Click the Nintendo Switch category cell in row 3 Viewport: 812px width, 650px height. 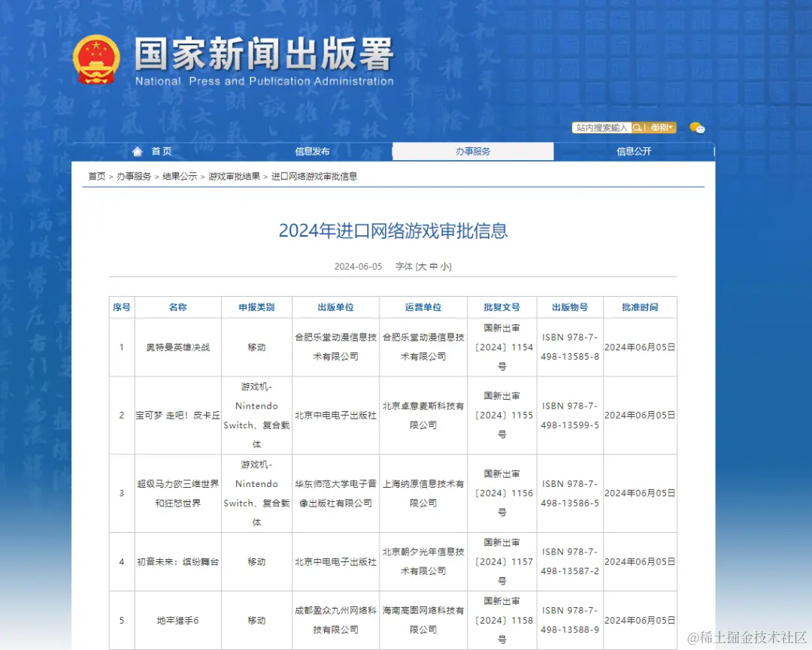(256, 493)
